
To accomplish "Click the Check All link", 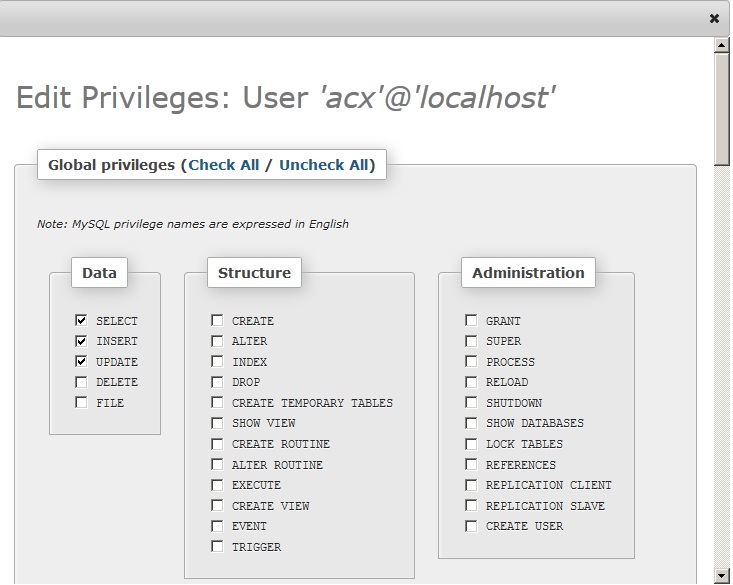I will point(223,165).
